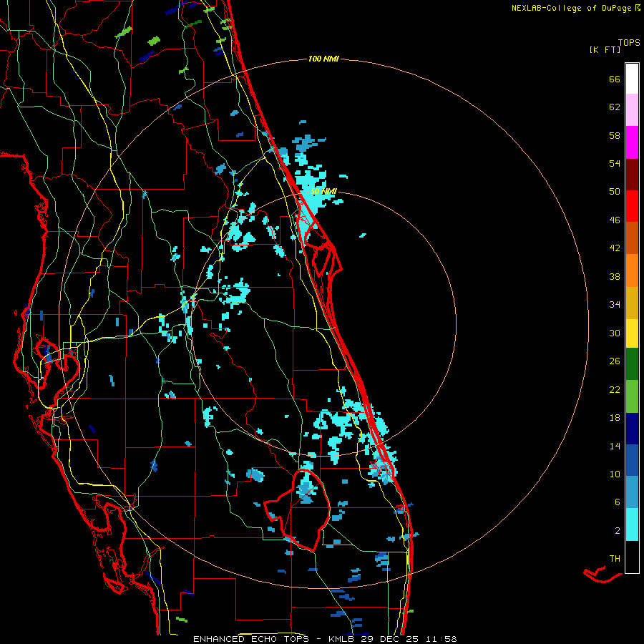
Task: Click the "30" legend value
Action: click(x=615, y=333)
